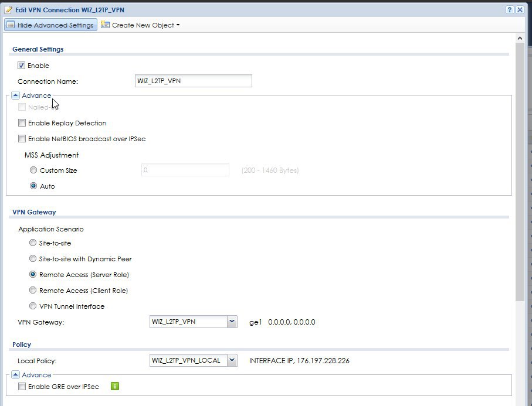Click the INTERFACE IP, 176.197.228.226 text
Screen dimensions: 532x406
click(x=299, y=360)
